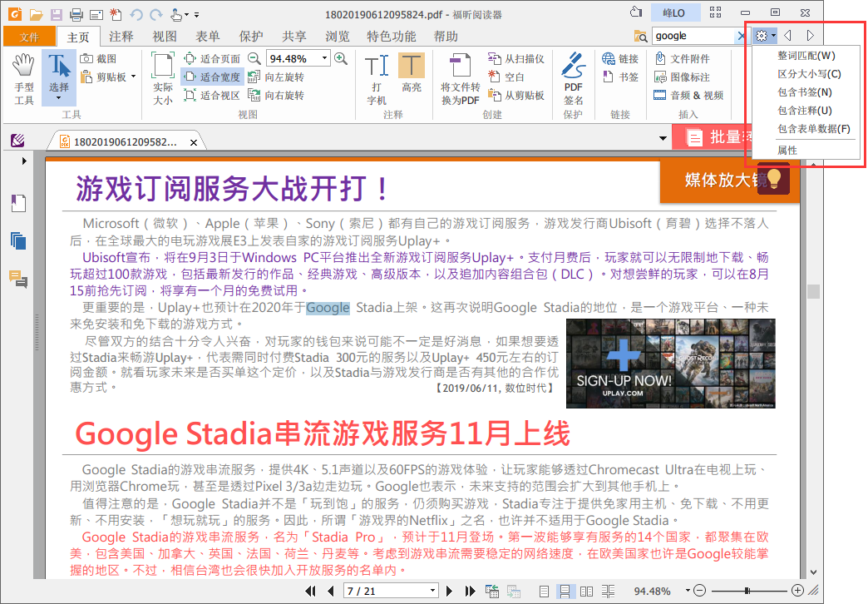Open the zoom percentage 94.48% dropdown in ribbon
The image size is (868, 604).
point(324,58)
